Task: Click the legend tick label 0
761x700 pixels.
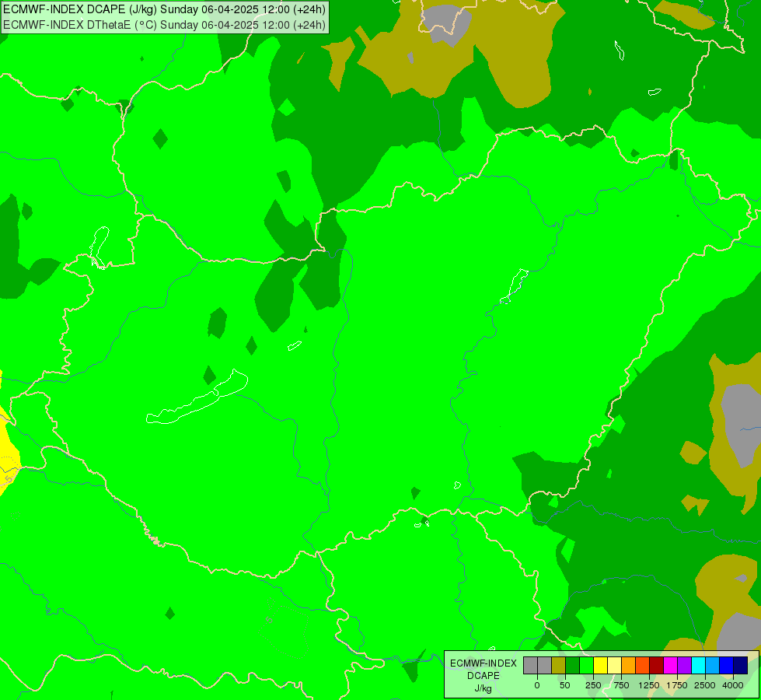Action: click(x=537, y=685)
